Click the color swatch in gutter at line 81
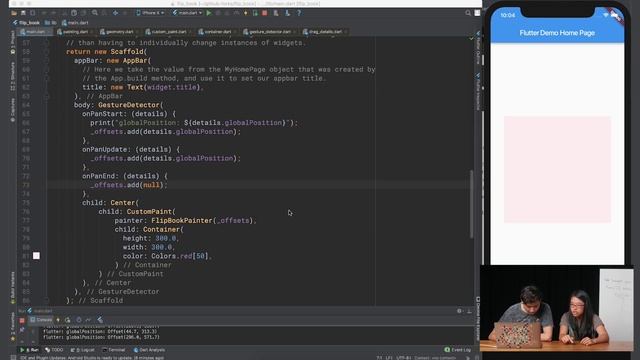640x360 pixels. coord(36,256)
